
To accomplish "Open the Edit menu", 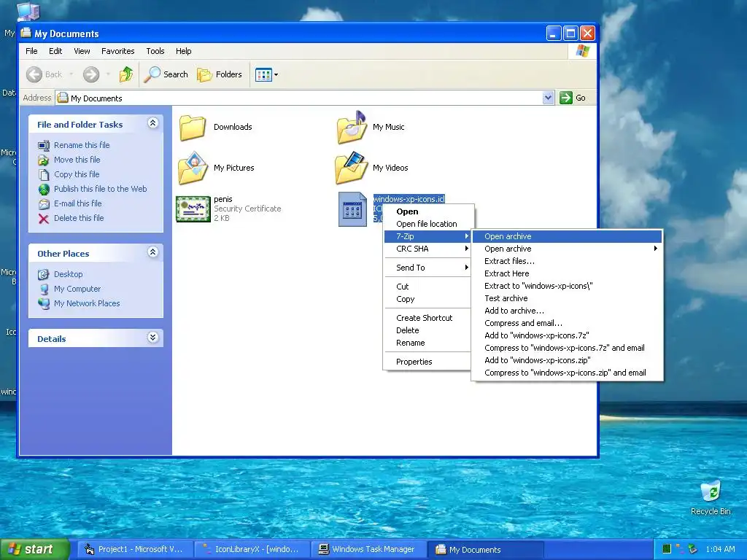I will tap(55, 51).
